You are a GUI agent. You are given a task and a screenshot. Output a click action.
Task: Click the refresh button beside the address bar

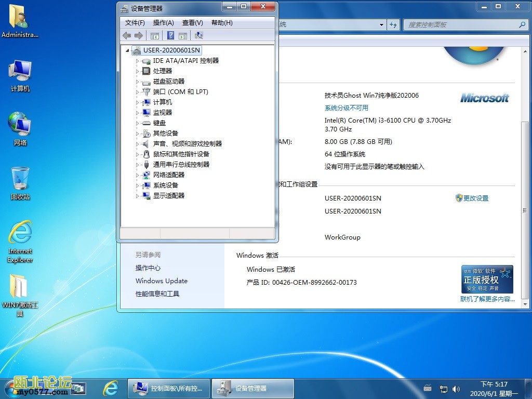click(393, 24)
